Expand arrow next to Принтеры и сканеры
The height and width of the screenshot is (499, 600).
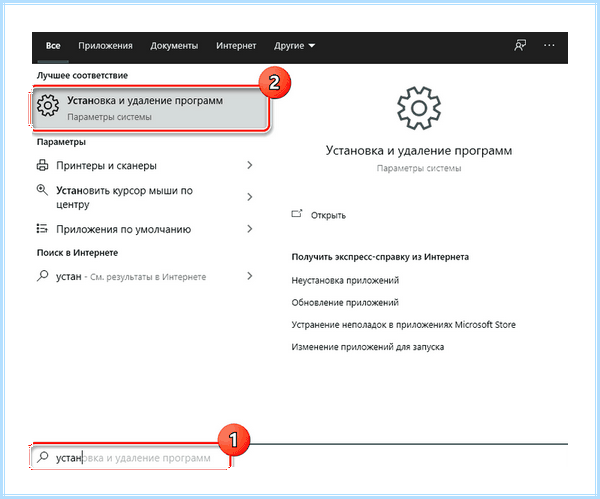click(x=249, y=165)
